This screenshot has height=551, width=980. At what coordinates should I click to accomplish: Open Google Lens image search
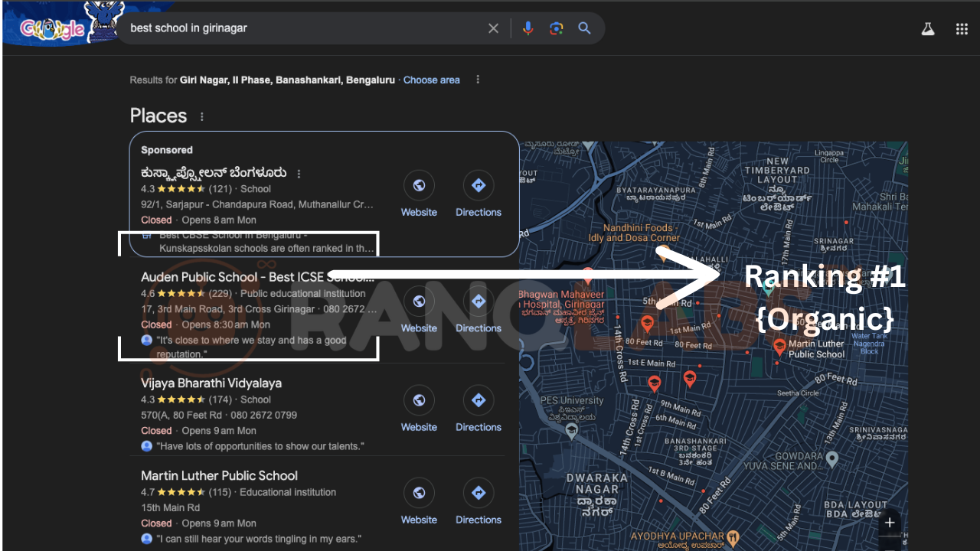click(x=556, y=28)
